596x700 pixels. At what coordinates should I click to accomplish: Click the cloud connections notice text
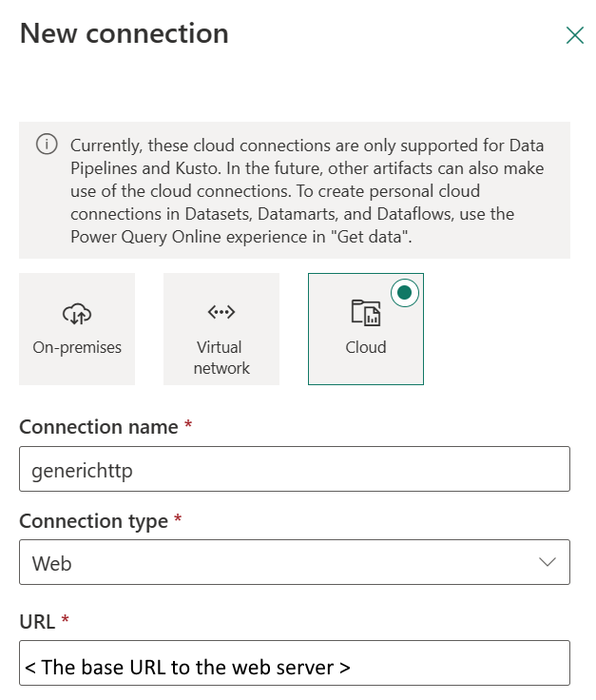click(x=307, y=191)
